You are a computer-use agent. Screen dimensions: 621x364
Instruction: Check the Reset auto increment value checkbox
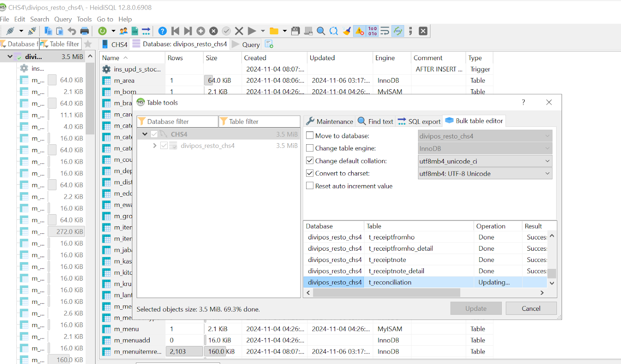[x=310, y=185]
